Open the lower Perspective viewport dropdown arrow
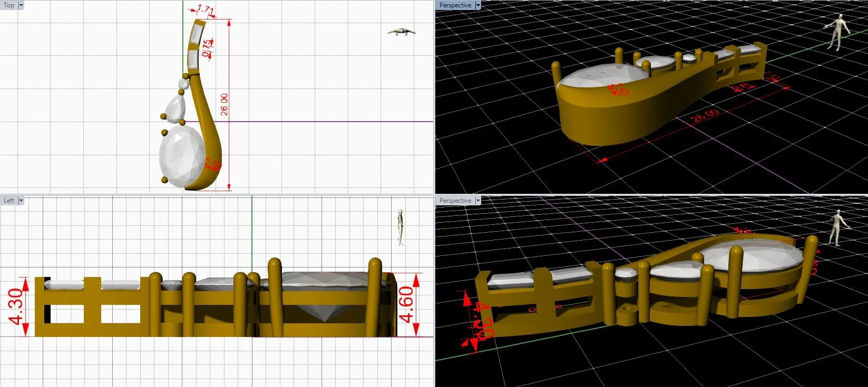This screenshot has height=387, width=868. click(x=478, y=201)
